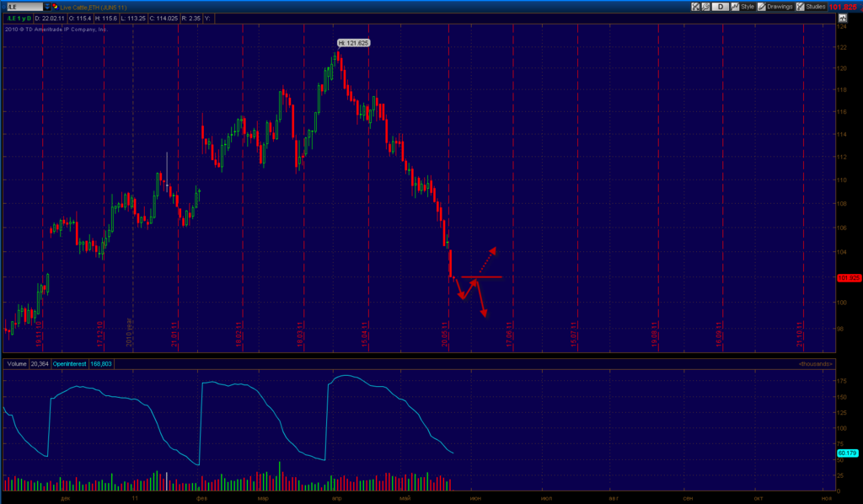Click the '21.01.11' date marker label
The image size is (863, 504).
[x=174, y=335]
